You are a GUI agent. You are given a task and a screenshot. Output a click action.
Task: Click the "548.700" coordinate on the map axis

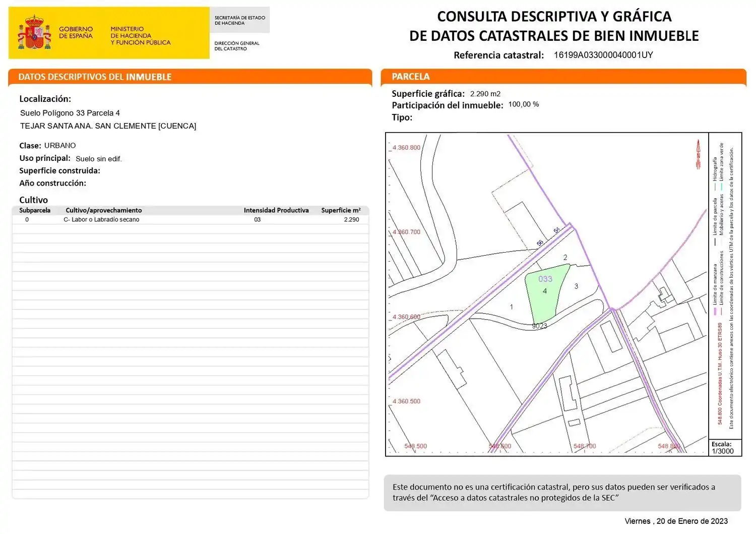click(x=585, y=446)
